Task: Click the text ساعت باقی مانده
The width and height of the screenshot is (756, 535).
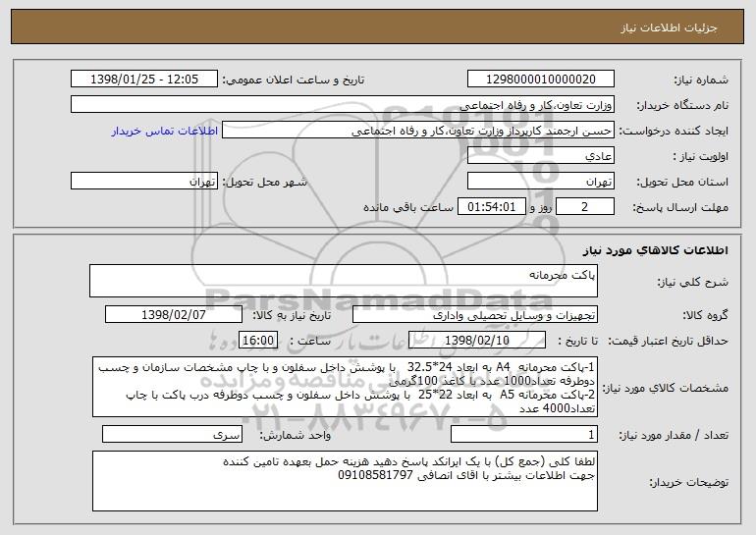Action: 408,208
